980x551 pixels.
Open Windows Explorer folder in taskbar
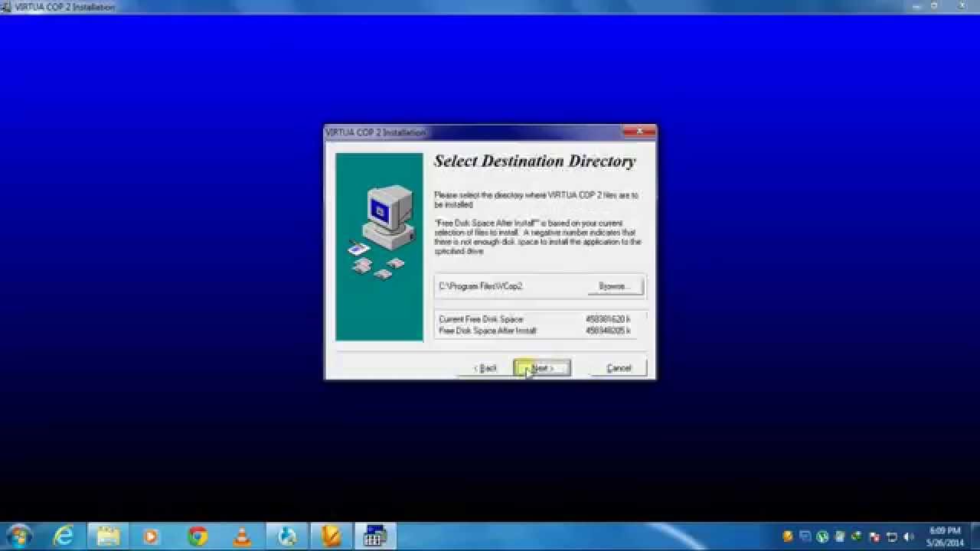[107, 536]
